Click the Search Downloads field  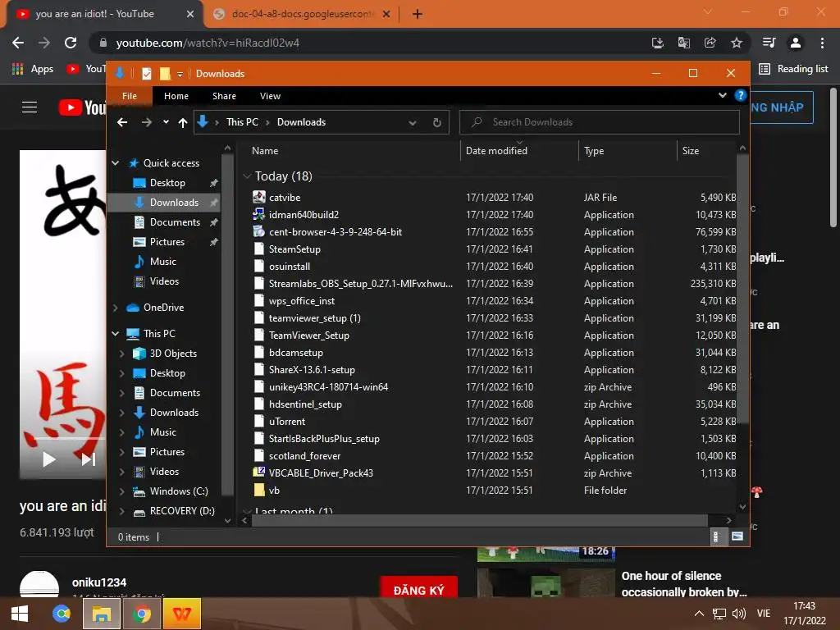pos(600,122)
